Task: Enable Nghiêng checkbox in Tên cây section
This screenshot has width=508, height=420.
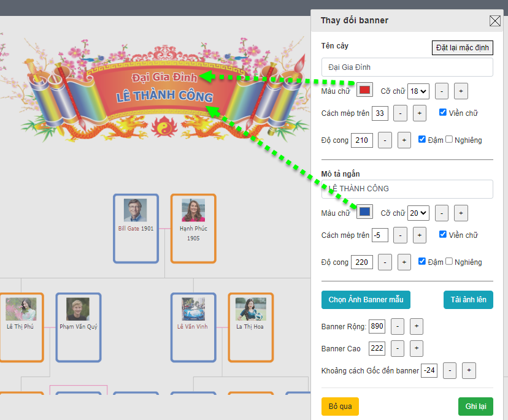Action: tap(449, 140)
